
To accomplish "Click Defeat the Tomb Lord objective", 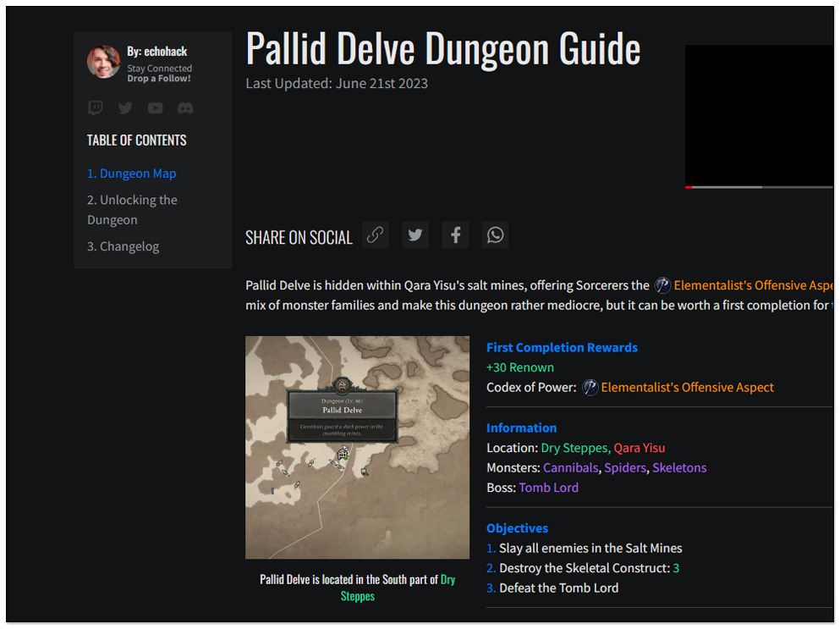I will (x=559, y=588).
